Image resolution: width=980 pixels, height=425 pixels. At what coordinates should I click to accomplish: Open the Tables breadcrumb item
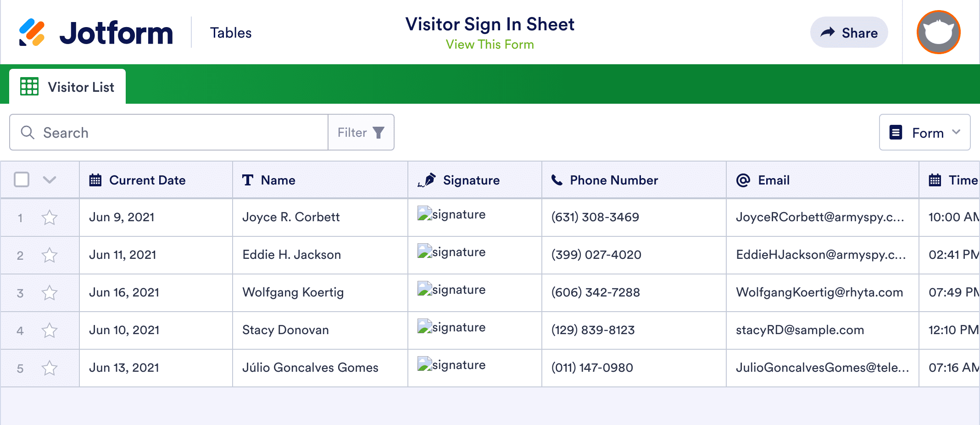[231, 32]
